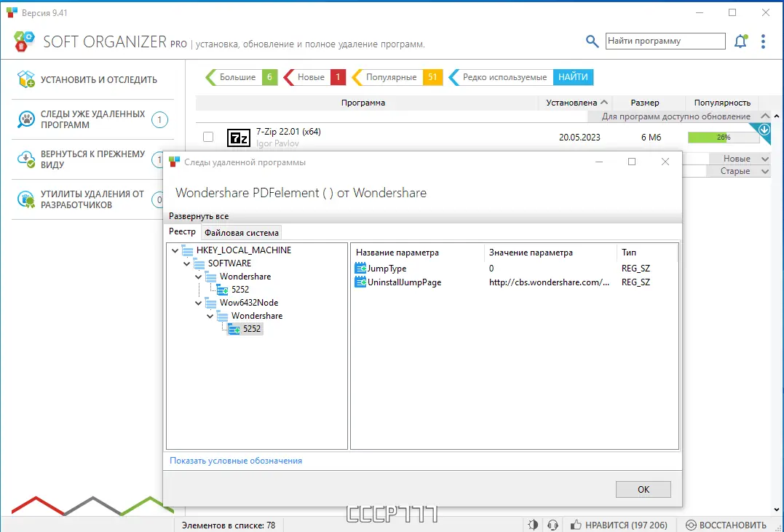784x532 pixels.
Task: Open the three-dot main menu
Action: pyautogui.click(x=763, y=41)
